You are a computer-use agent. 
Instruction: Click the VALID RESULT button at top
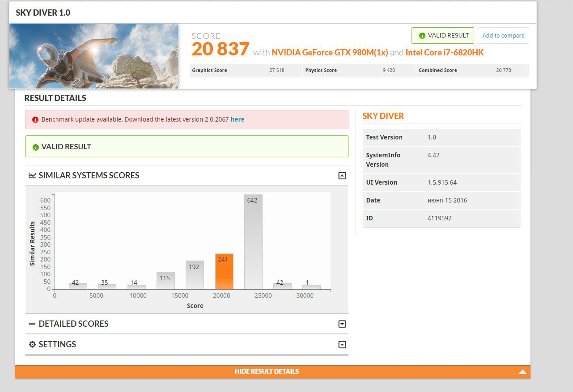(443, 36)
